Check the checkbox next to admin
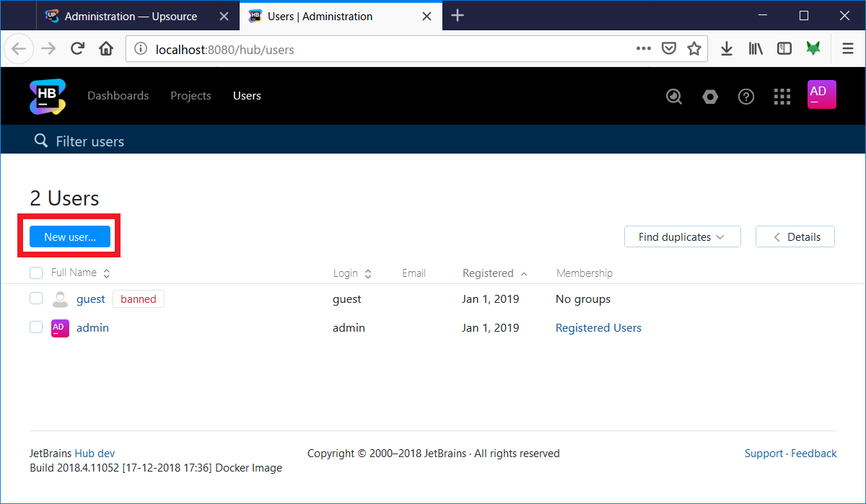The height and width of the screenshot is (504, 866). 35,327
